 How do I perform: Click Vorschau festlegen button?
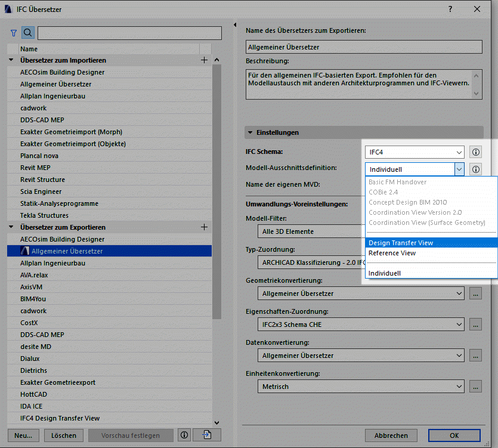131,435
